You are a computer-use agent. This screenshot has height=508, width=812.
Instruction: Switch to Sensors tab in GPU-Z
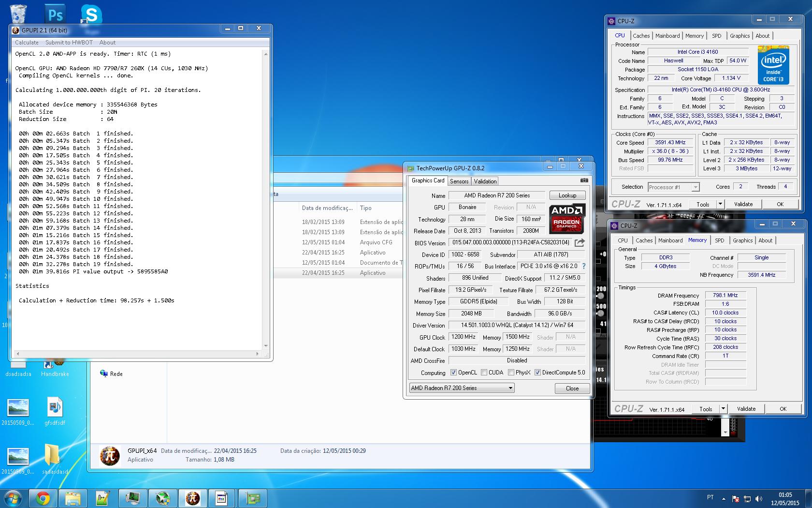[x=459, y=181]
